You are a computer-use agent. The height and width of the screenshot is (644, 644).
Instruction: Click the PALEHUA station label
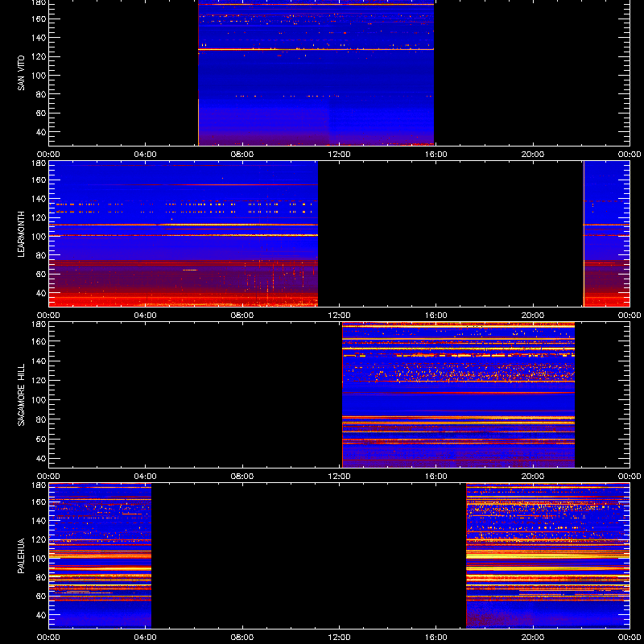[21, 555]
